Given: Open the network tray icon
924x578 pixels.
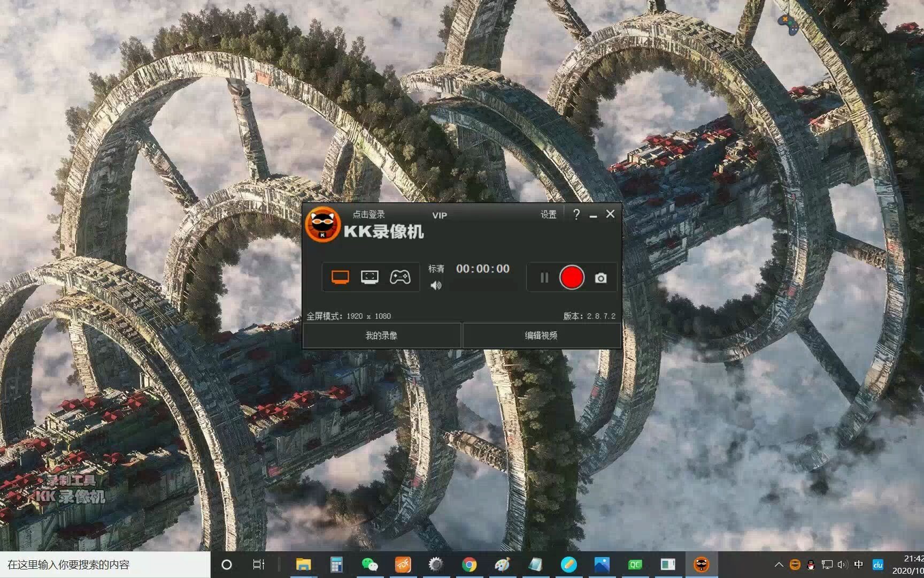Looking at the screenshot, I should pyautogui.click(x=827, y=565).
